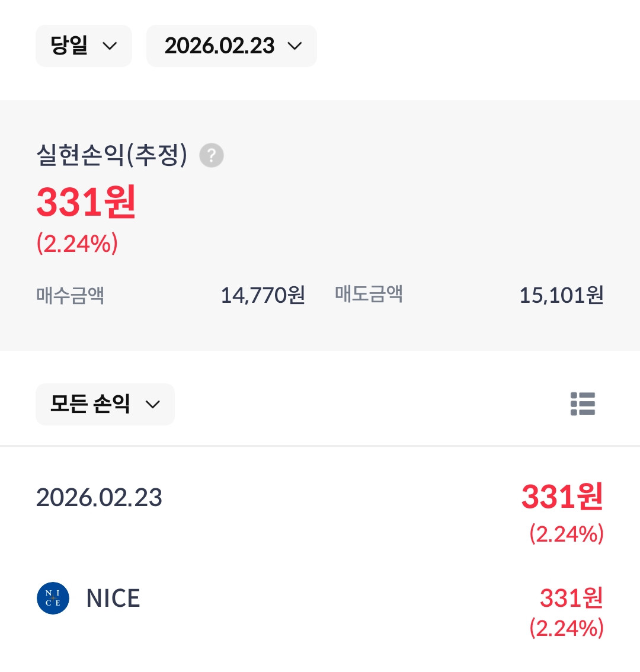Click the chevron next to the top date
640x672 pixels.
295,46
